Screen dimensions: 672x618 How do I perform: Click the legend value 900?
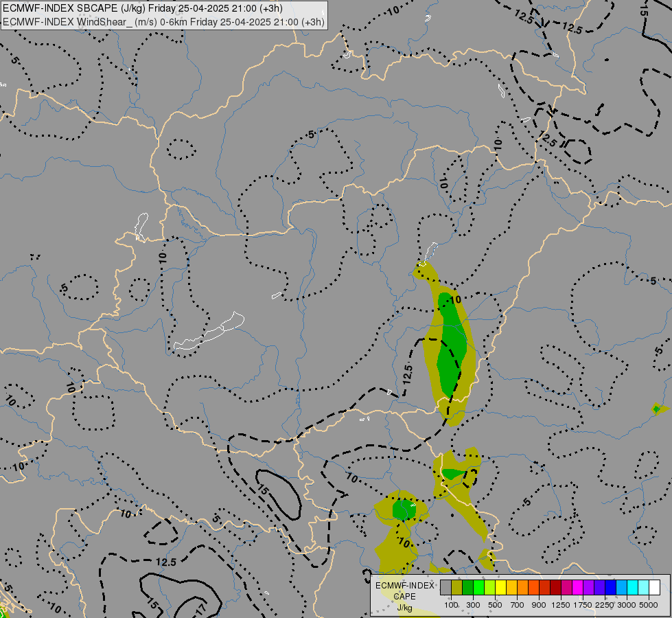539,605
